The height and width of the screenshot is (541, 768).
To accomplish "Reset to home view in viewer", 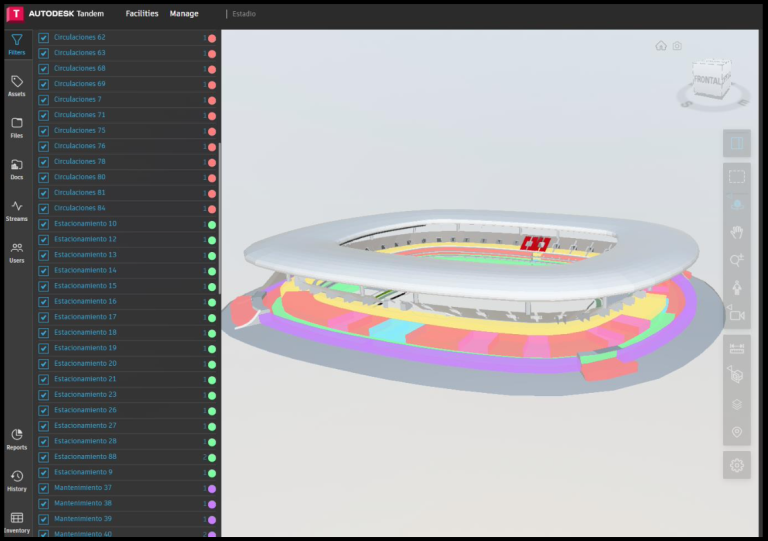I will pos(661,46).
